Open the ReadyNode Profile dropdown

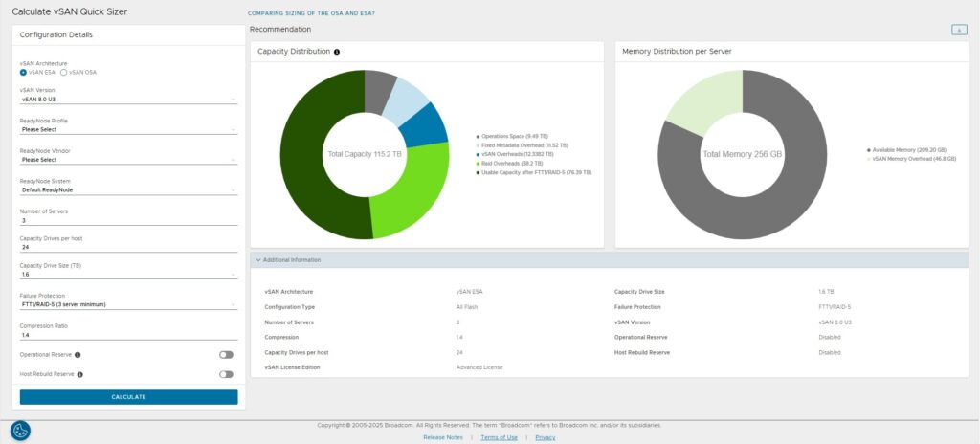click(x=129, y=129)
